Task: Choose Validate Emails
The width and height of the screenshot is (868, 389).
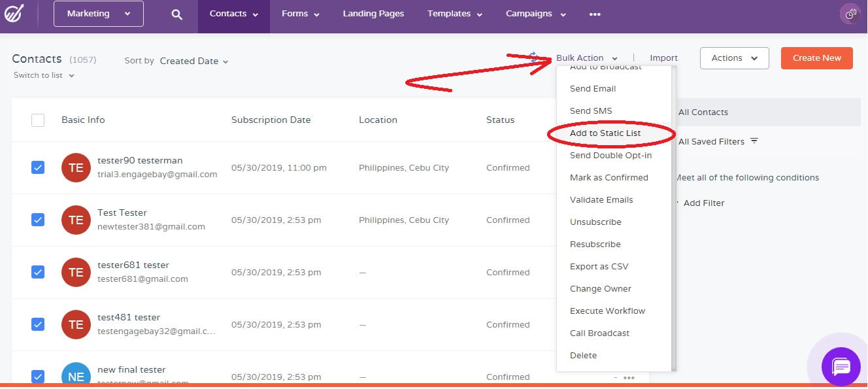Action: click(601, 200)
